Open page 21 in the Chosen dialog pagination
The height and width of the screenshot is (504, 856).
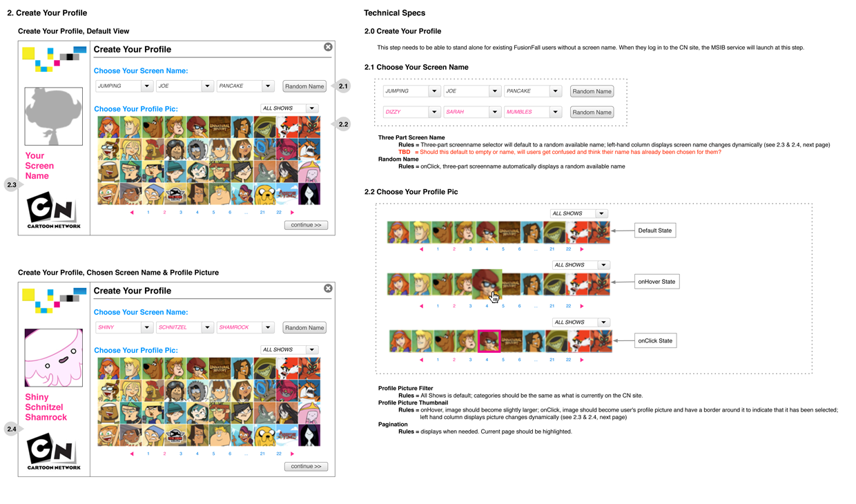click(262, 454)
